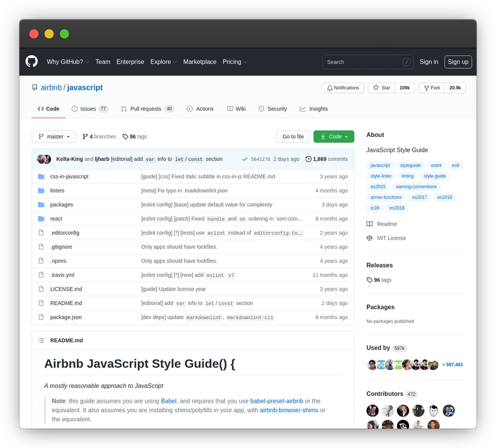Click the + 597,483 used-by link
Image resolution: width=496 pixels, height=448 pixels.
(x=453, y=364)
